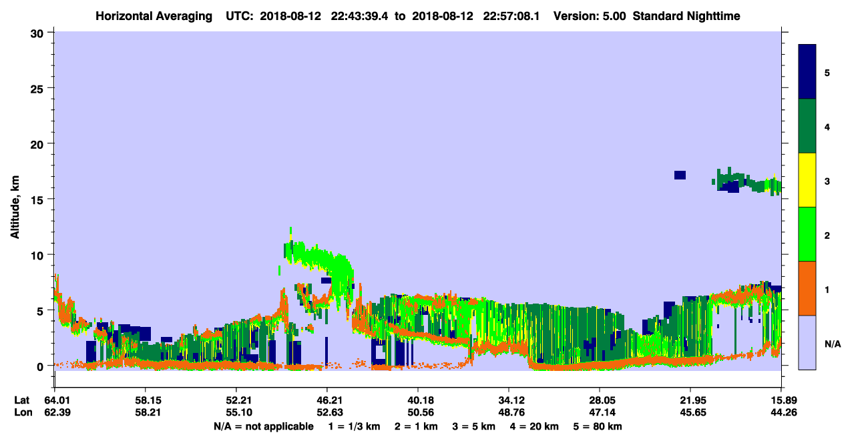
Task: Click the orange level 1 color swatch
Action: (807, 288)
